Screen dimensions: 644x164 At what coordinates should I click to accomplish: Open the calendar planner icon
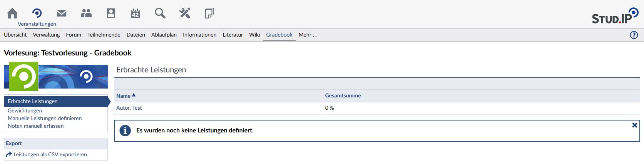[135, 13]
